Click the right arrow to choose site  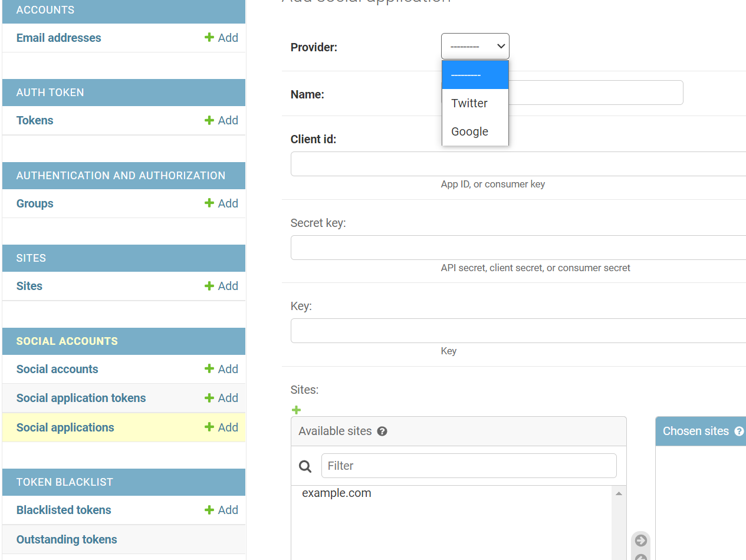641,541
